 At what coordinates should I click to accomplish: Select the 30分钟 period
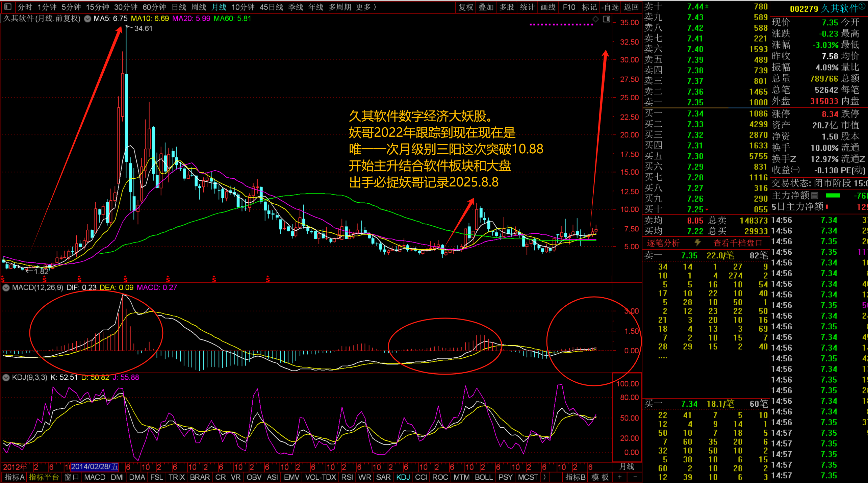point(126,7)
